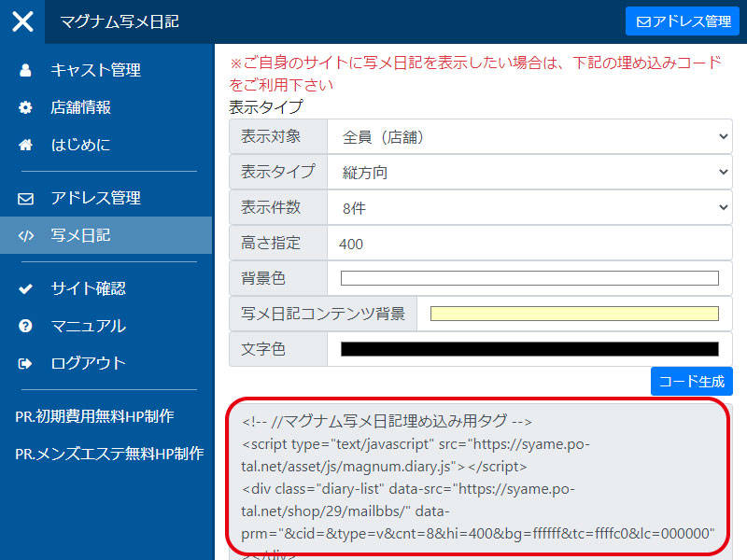747x560 pixels.
Task: Pick the yellow 写メ日記コンテンツ背景 swatch
Action: [574, 314]
